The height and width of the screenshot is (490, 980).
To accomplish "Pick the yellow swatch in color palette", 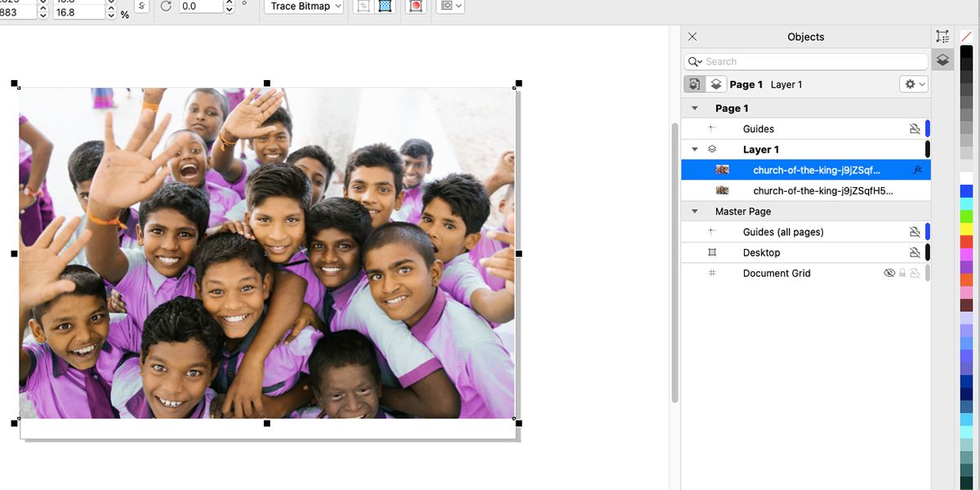I will [x=966, y=230].
